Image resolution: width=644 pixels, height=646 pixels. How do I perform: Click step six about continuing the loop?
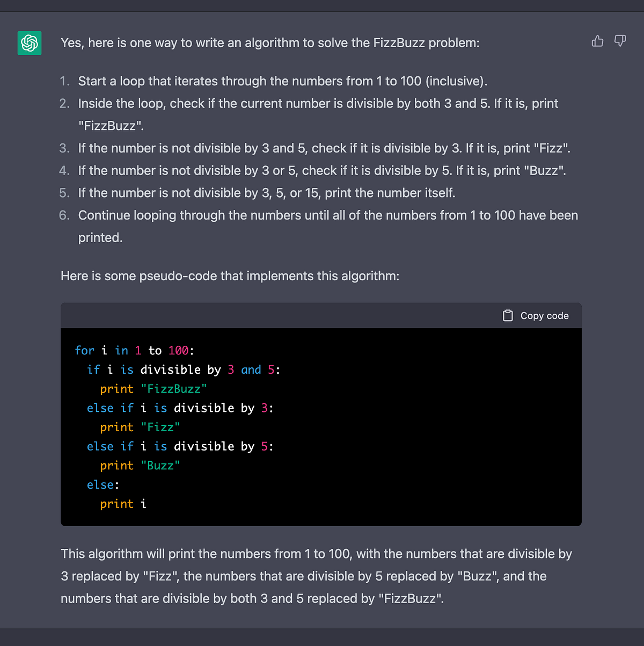click(x=328, y=215)
